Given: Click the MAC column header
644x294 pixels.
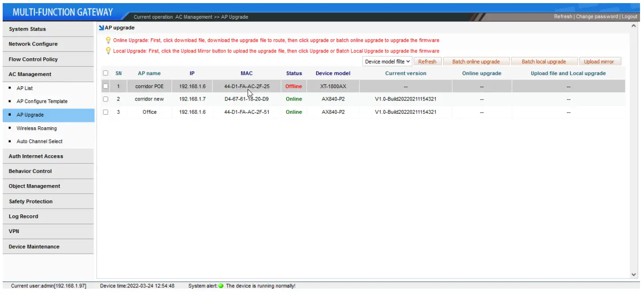Looking at the screenshot, I should pyautogui.click(x=246, y=73).
